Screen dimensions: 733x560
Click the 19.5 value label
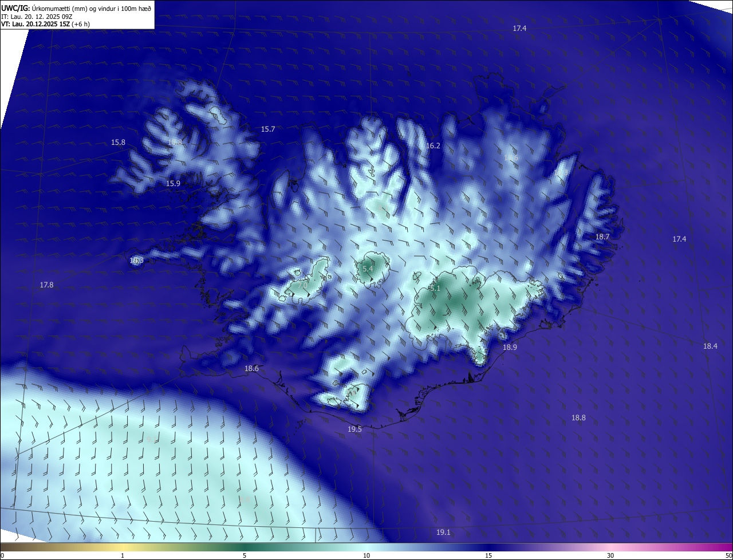pyautogui.click(x=354, y=429)
